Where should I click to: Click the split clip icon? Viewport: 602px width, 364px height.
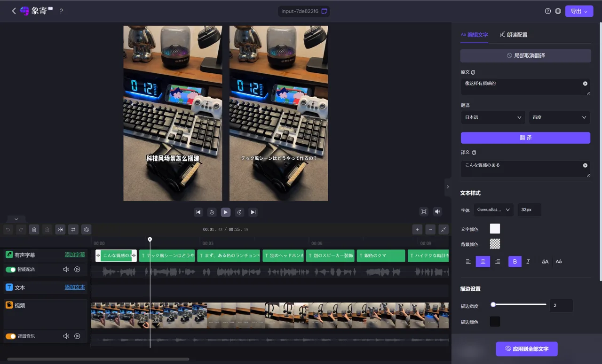[x=60, y=229]
